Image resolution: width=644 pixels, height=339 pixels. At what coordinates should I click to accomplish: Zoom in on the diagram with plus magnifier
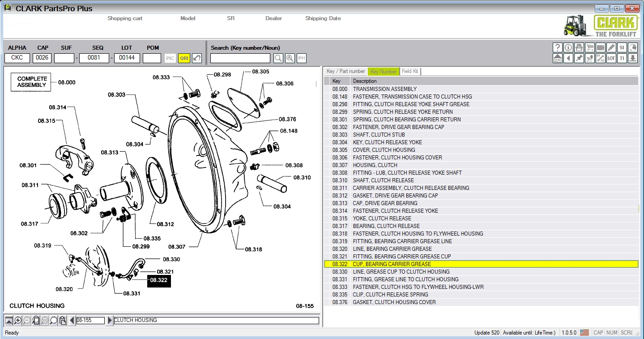[18, 321]
